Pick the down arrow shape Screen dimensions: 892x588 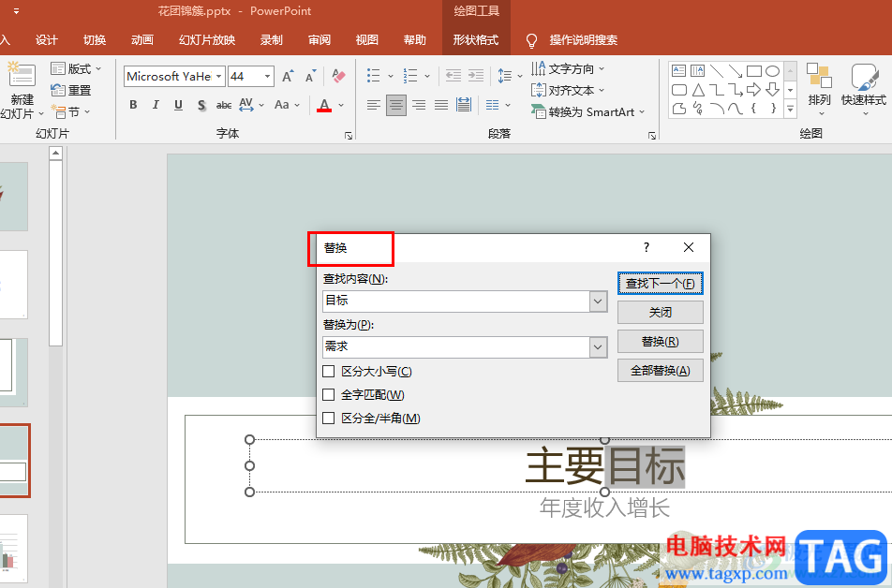772,90
